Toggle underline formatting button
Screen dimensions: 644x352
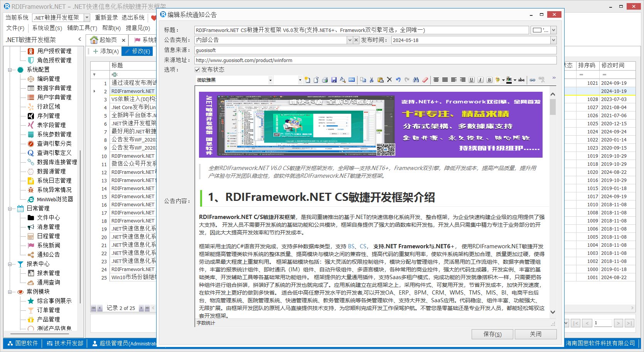point(472,80)
